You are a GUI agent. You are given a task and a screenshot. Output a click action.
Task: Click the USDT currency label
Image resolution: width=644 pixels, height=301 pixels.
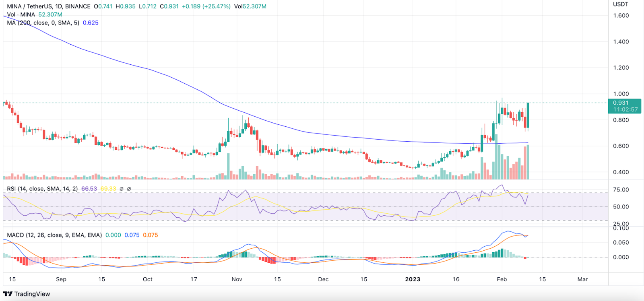click(x=620, y=4)
